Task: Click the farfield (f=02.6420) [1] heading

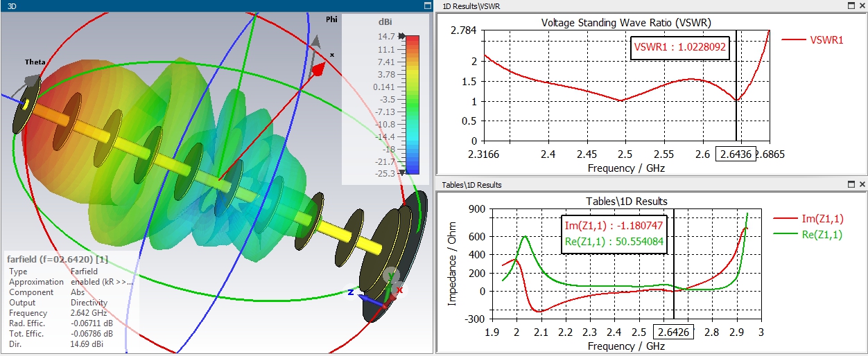Action: click(58, 259)
